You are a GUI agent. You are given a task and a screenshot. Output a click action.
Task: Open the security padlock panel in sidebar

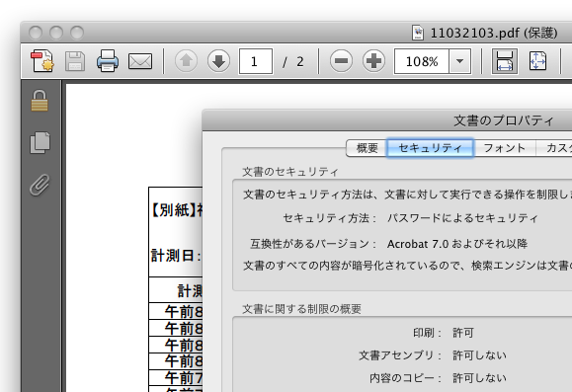click(x=40, y=101)
